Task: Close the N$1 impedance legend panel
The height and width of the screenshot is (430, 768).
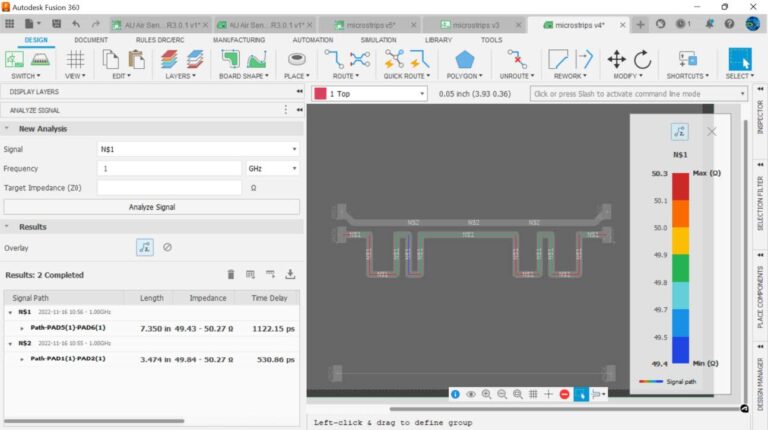Action: pyautogui.click(x=711, y=131)
